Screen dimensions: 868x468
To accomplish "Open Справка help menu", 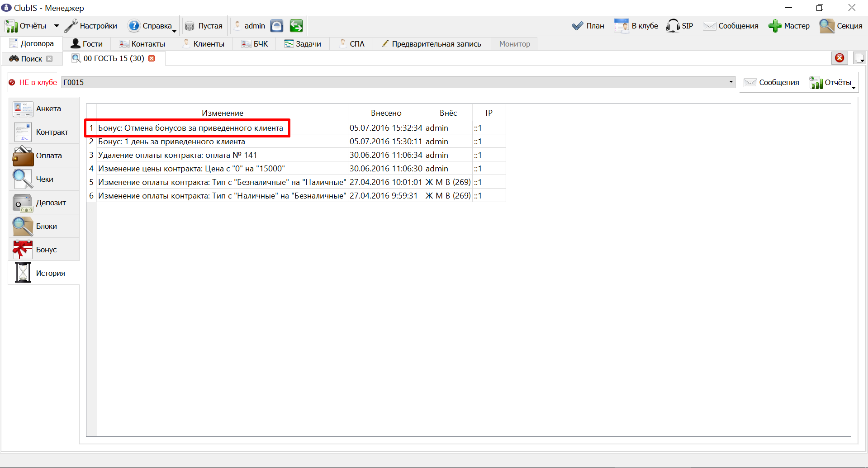I will [x=151, y=26].
